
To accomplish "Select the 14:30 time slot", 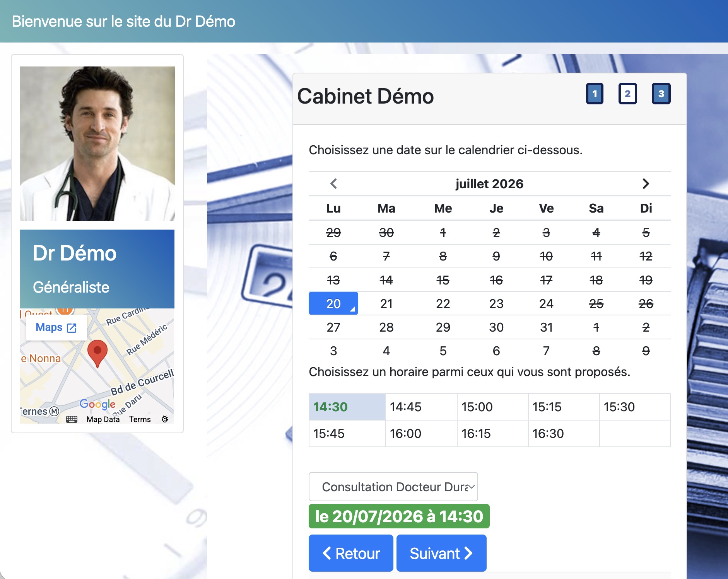I will pyautogui.click(x=347, y=407).
